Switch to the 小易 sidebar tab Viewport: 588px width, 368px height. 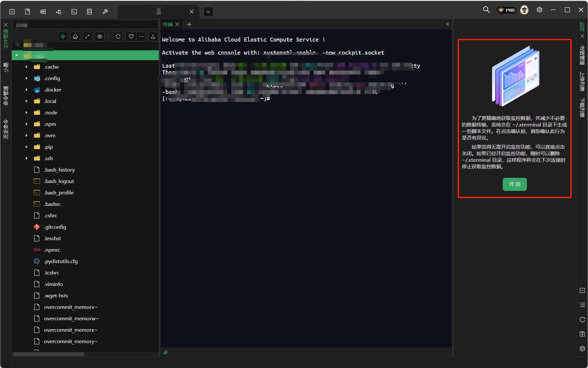click(x=6, y=67)
